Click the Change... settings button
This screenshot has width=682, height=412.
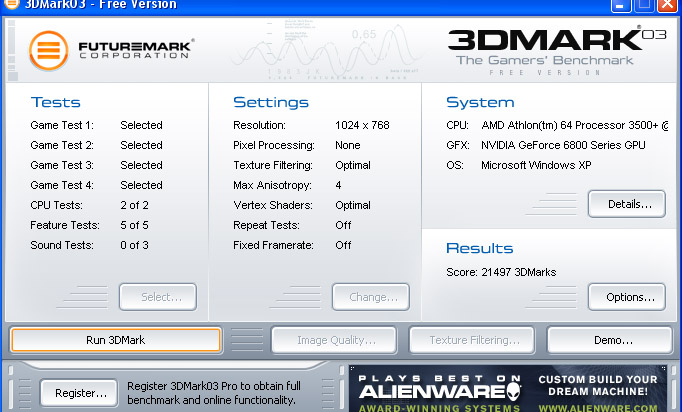coord(371,297)
